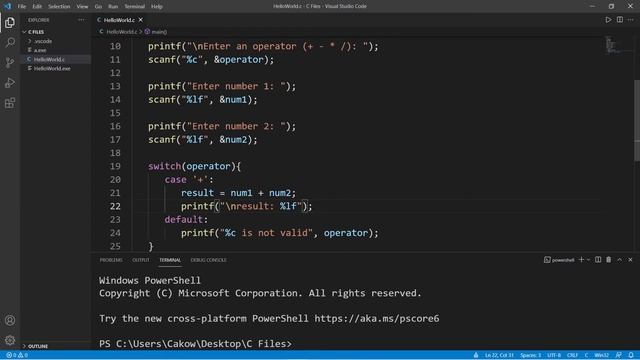Click line number 19 in gutter

115,166
